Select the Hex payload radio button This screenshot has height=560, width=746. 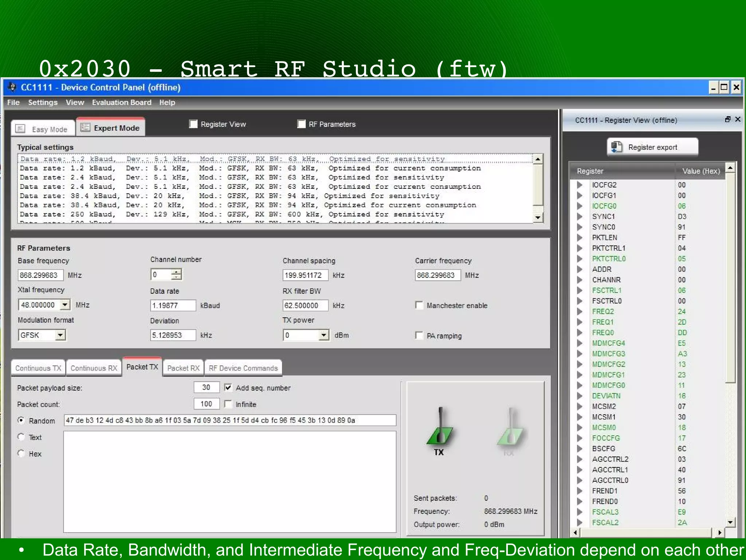coord(21,453)
